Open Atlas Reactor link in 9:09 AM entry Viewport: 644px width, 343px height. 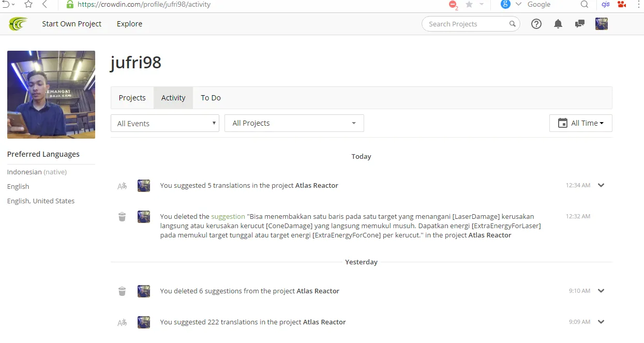point(324,322)
